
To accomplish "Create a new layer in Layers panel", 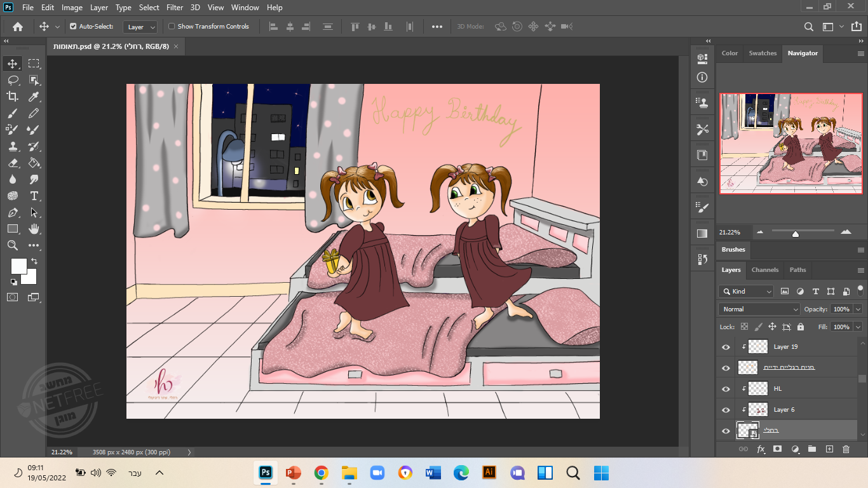I will click(829, 449).
